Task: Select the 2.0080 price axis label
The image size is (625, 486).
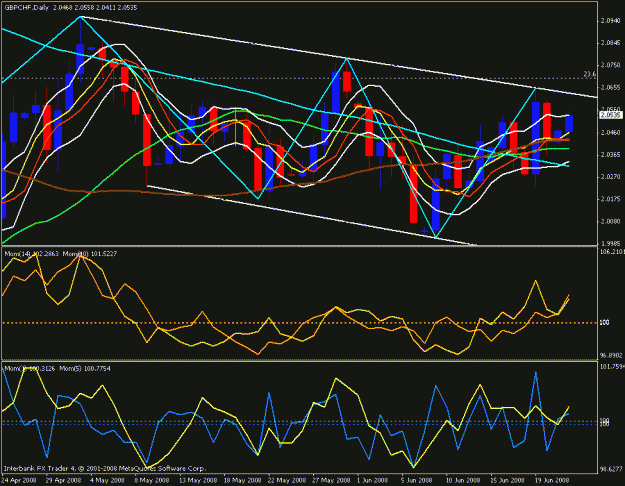Action: pos(610,221)
